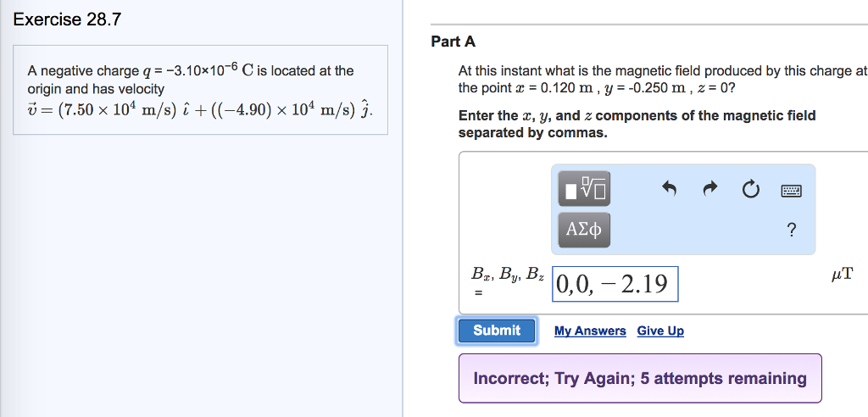Click the Exercise 28.7 heading
Image resolution: width=868 pixels, height=417 pixels.
68,19
